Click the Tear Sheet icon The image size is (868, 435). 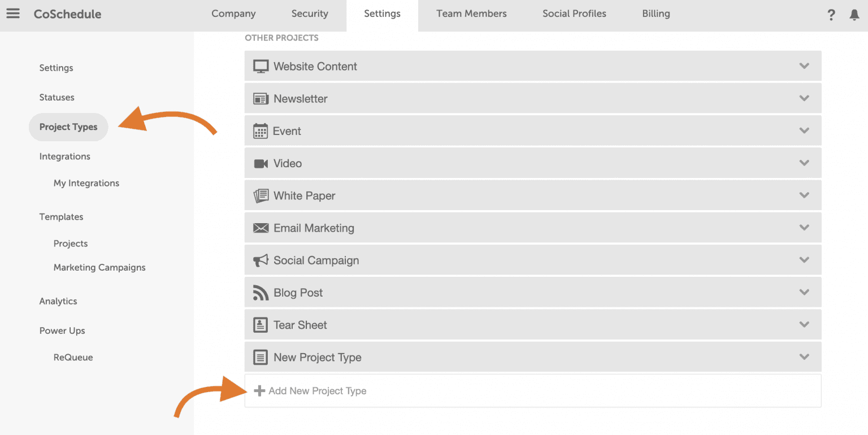[x=261, y=325]
